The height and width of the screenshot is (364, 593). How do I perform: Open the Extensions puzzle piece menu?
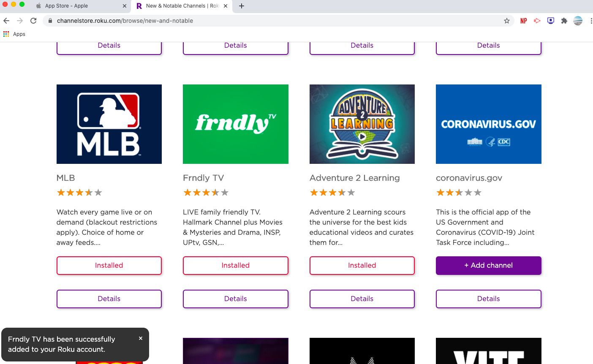564,21
